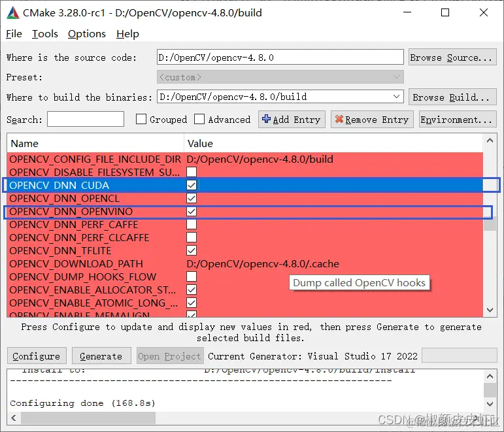504x432 pixels.
Task: Click the source code path field
Action: click(280, 58)
